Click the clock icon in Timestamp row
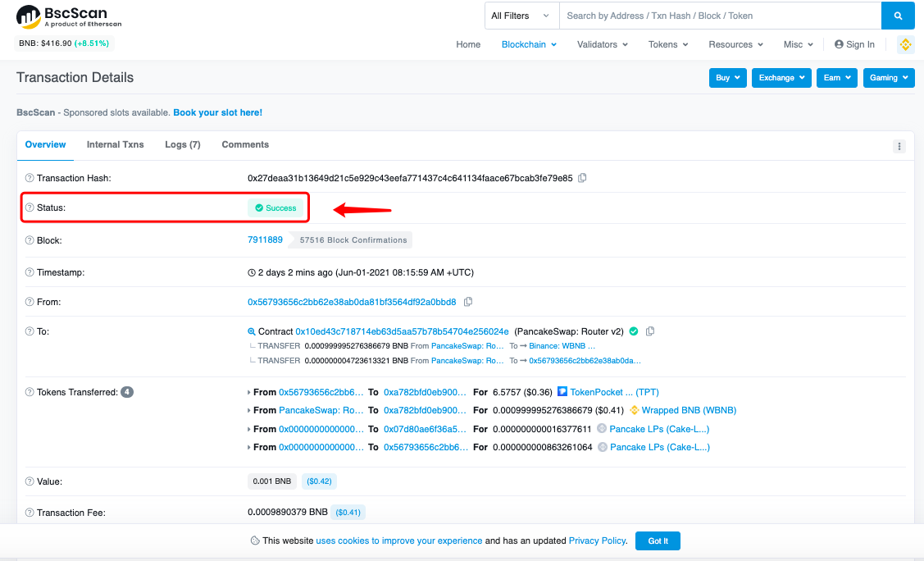This screenshot has width=924, height=561. click(252, 273)
